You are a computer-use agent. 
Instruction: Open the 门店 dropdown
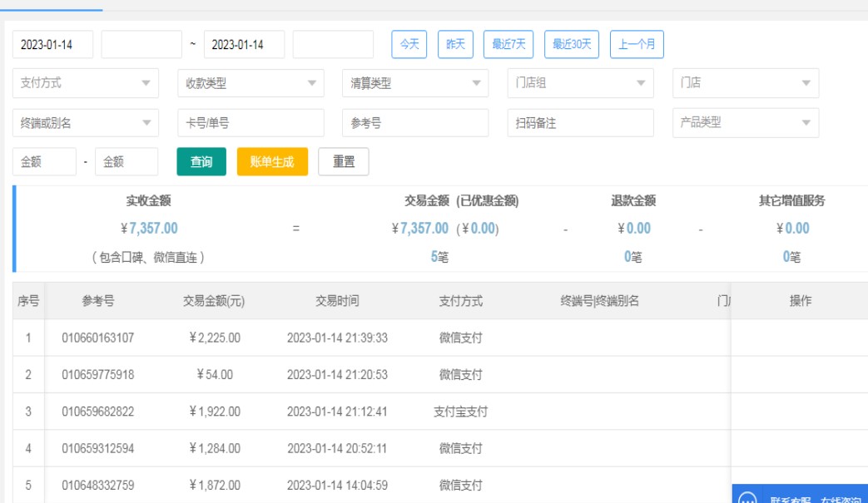point(745,83)
